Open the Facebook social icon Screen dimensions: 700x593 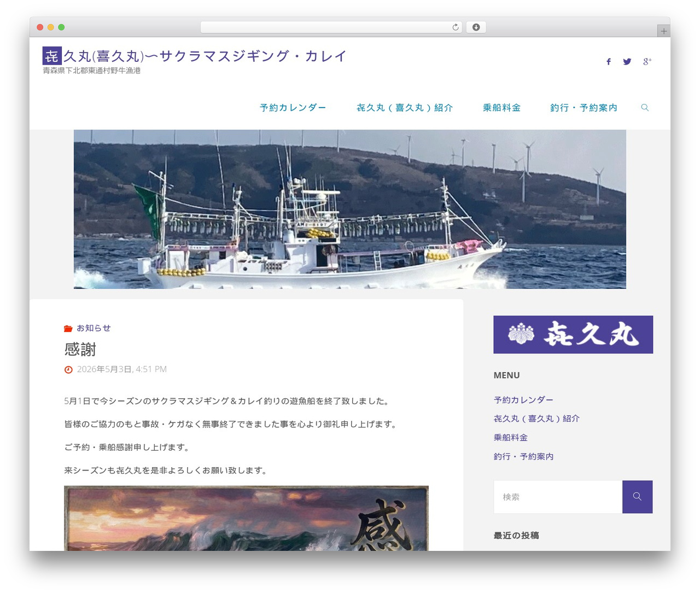pos(608,62)
